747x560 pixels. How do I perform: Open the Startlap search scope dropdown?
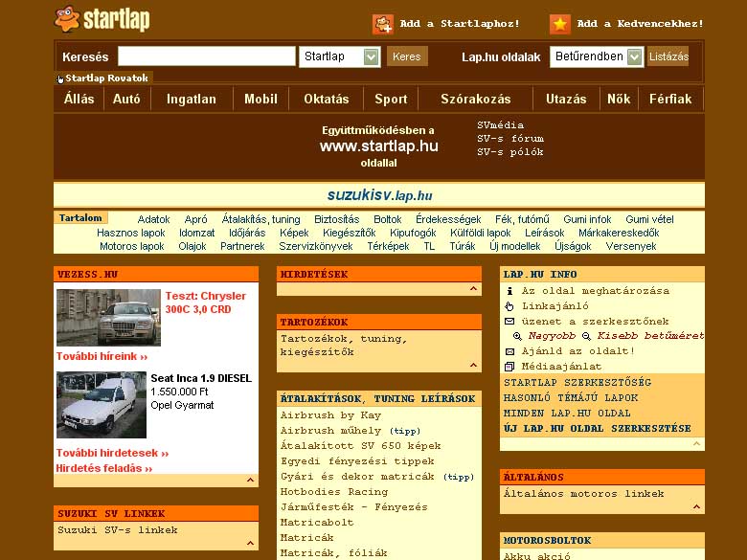tap(372, 57)
